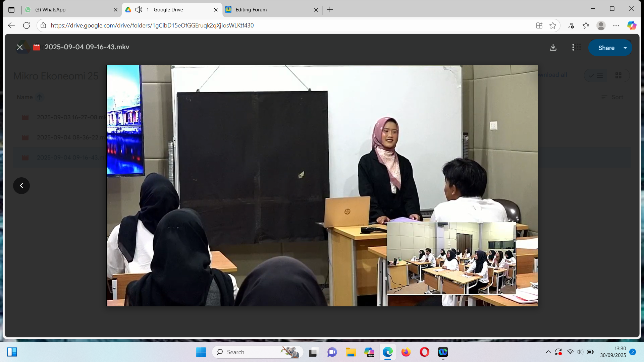Open more actions three-dot menu in preview

(x=573, y=48)
